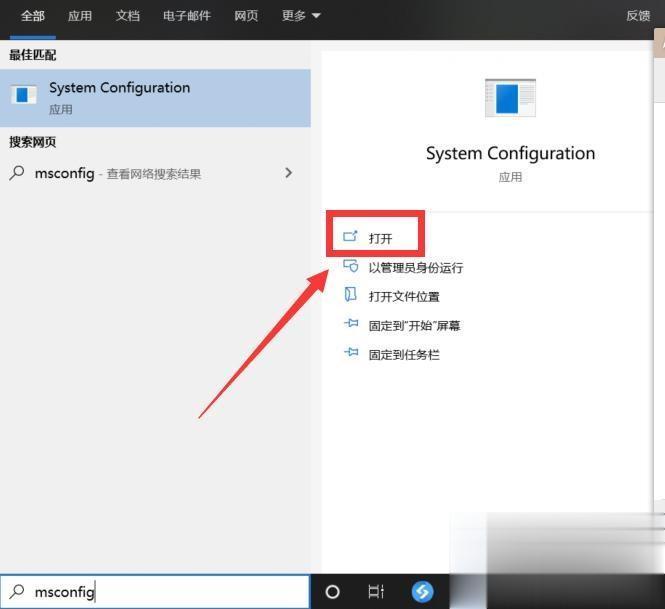The width and height of the screenshot is (665, 609).
Task: Click magnifier icon beside msconfig web suggestion
Action: [17, 173]
